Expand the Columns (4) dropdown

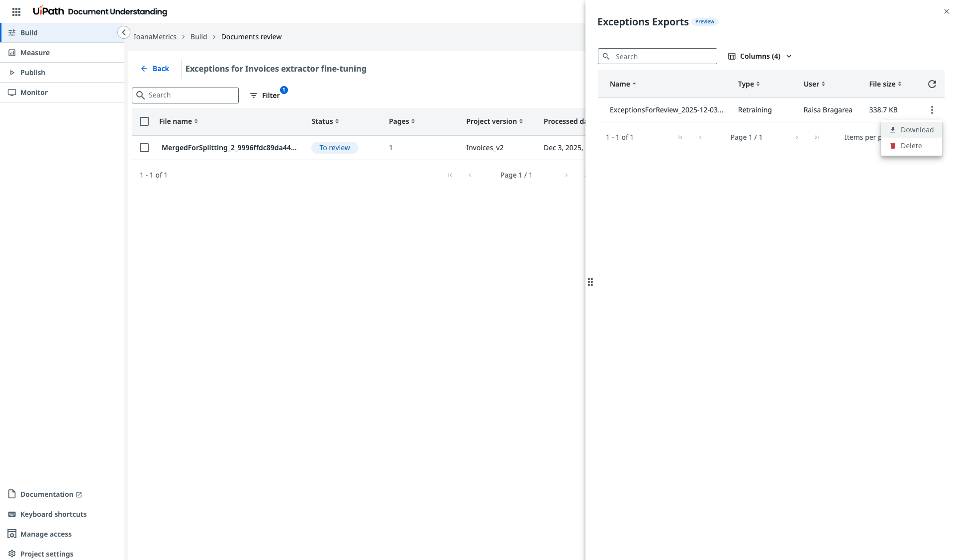click(760, 56)
